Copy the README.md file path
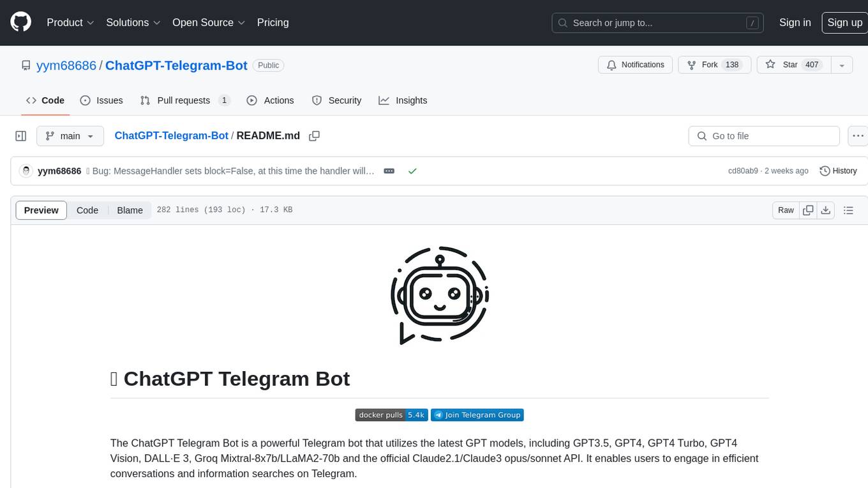This screenshot has height=488, width=868. [314, 136]
